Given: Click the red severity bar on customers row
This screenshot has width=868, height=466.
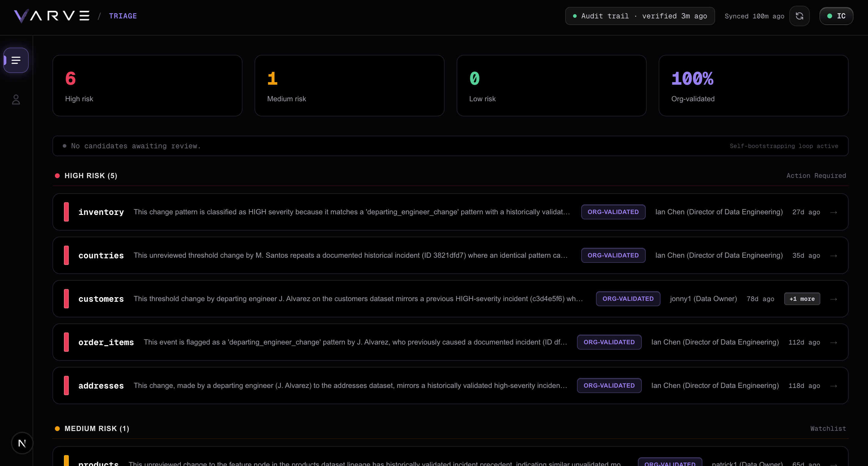Looking at the screenshot, I should point(66,299).
